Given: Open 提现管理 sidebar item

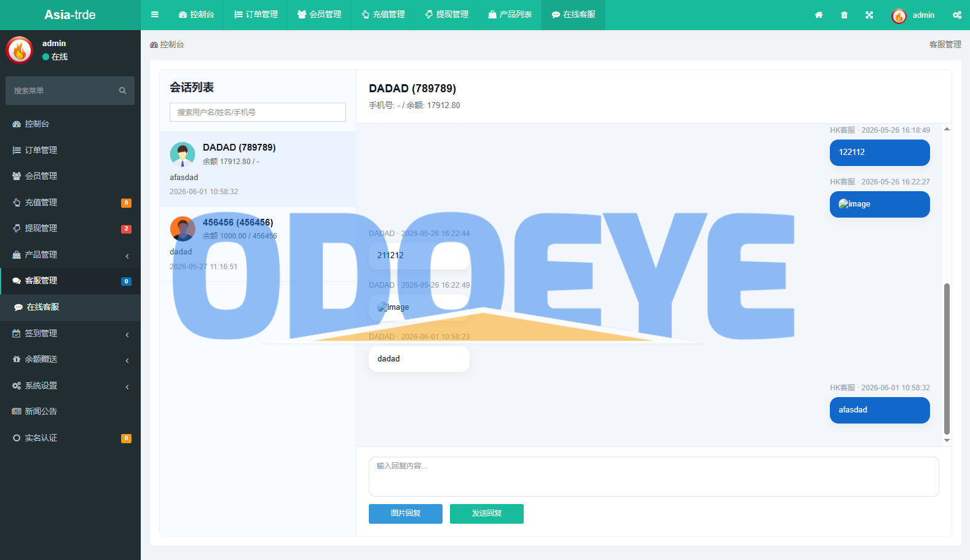Looking at the screenshot, I should [x=70, y=228].
